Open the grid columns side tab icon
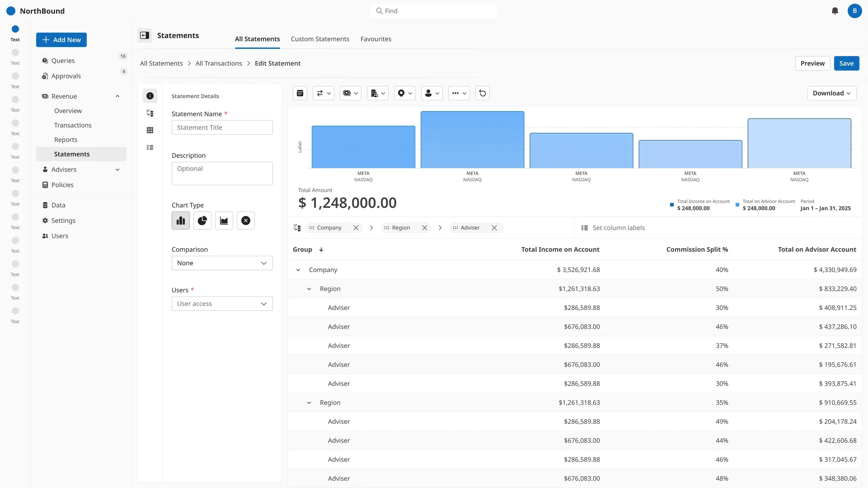The height and width of the screenshot is (488, 868). [150, 130]
